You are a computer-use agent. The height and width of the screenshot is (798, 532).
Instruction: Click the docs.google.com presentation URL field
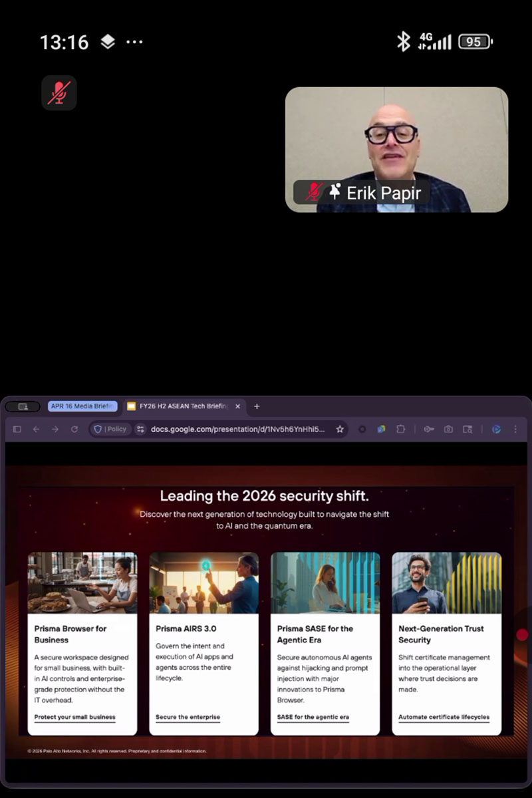pos(238,430)
